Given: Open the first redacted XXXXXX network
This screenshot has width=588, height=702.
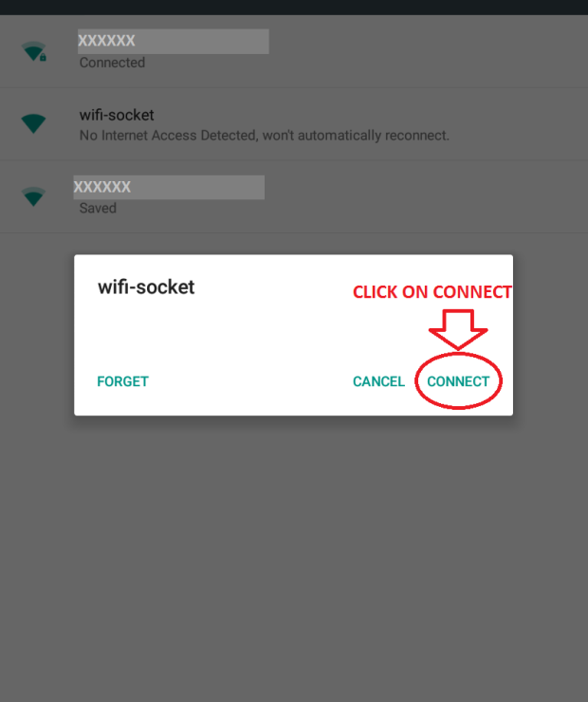Looking at the screenshot, I should click(x=294, y=51).
